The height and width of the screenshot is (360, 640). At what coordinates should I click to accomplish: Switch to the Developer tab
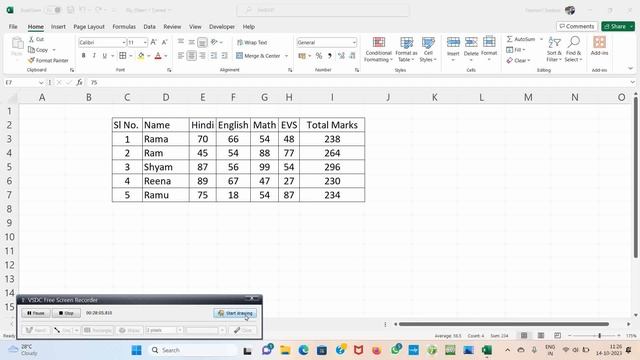pos(222,27)
